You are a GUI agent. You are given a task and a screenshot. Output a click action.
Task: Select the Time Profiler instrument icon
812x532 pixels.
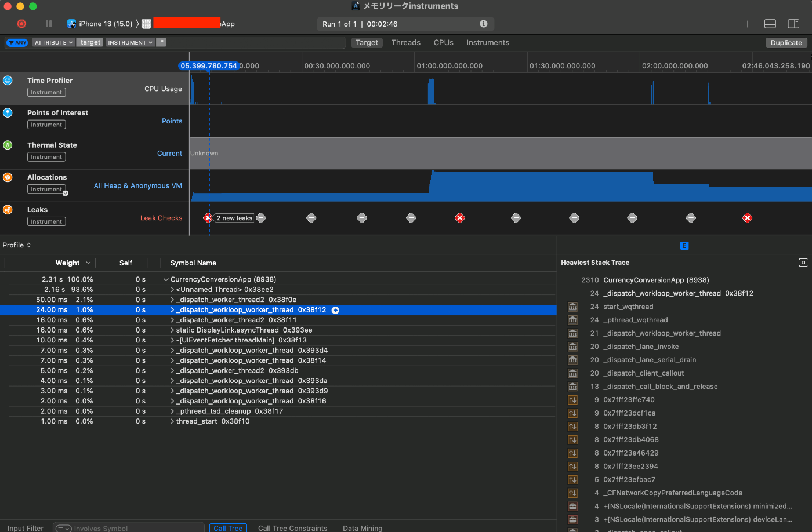[x=8, y=81]
